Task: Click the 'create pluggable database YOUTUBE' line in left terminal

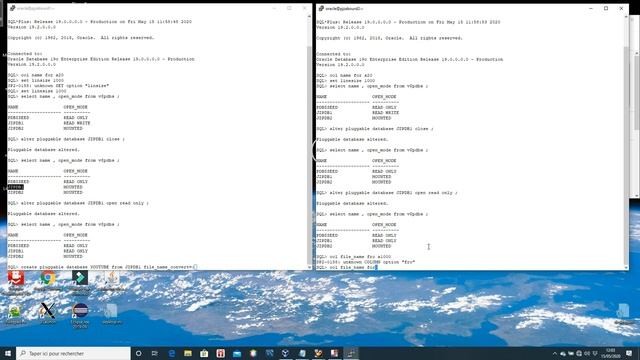Action: 102,267
